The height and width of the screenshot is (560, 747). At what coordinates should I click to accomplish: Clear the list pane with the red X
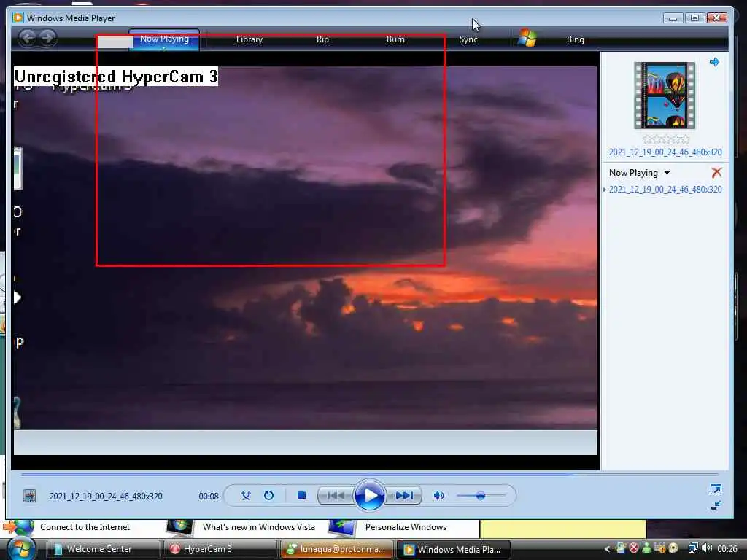coord(716,172)
